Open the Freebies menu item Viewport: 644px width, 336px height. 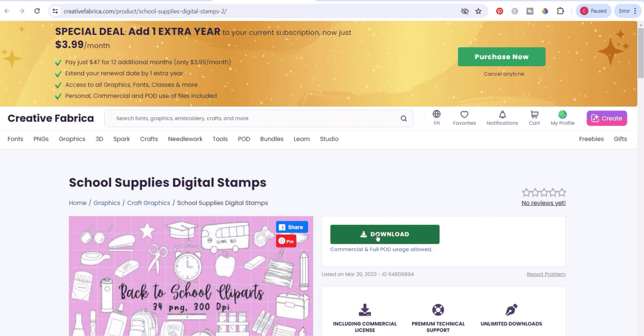click(591, 139)
